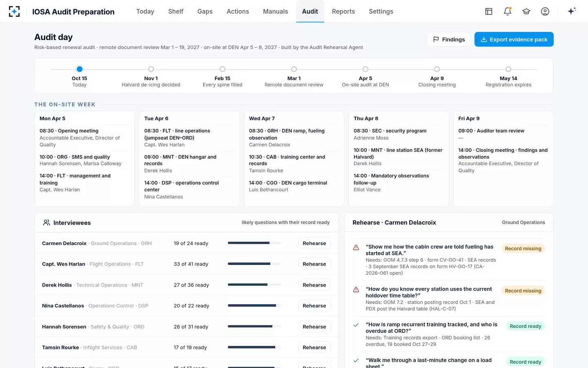Launch the sparkle AI assistant icon
This screenshot has width=588, height=368.
coord(572,11)
